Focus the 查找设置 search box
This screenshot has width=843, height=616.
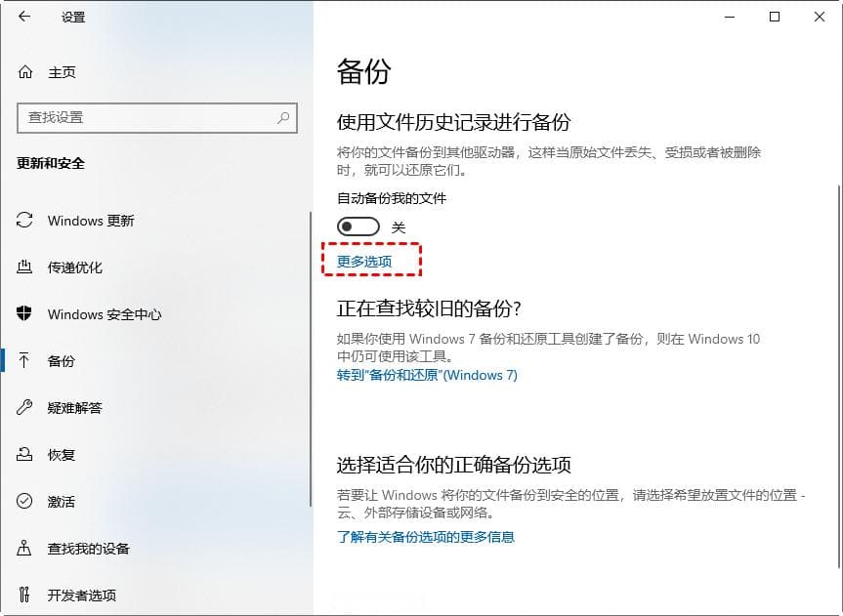pos(157,118)
